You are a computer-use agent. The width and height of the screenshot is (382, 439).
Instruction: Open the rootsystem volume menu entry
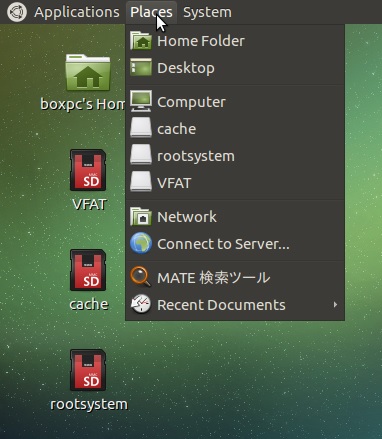point(235,156)
